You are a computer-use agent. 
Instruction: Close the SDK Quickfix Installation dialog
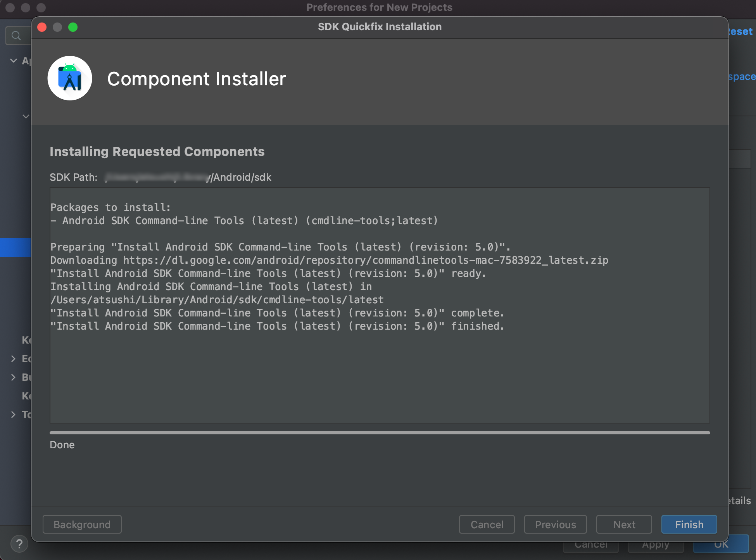42,27
